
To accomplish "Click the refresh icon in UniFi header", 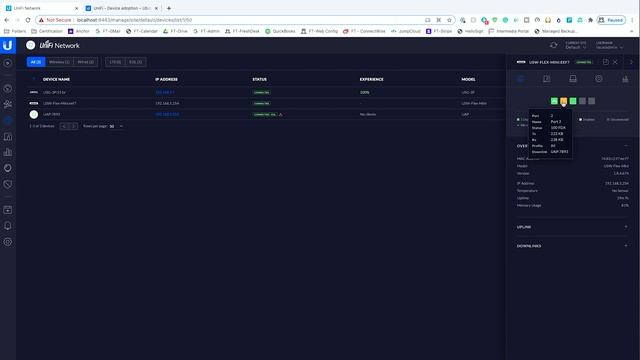I will tap(553, 45).
